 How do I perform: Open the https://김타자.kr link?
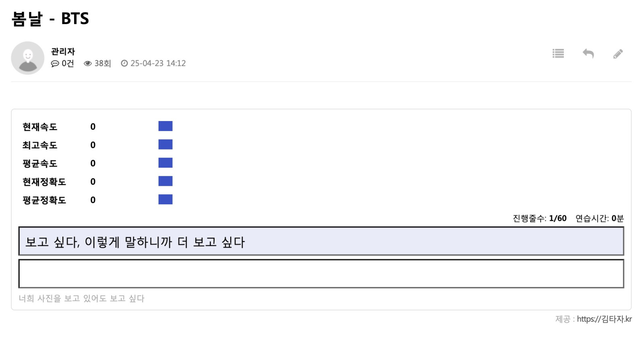coord(604,319)
